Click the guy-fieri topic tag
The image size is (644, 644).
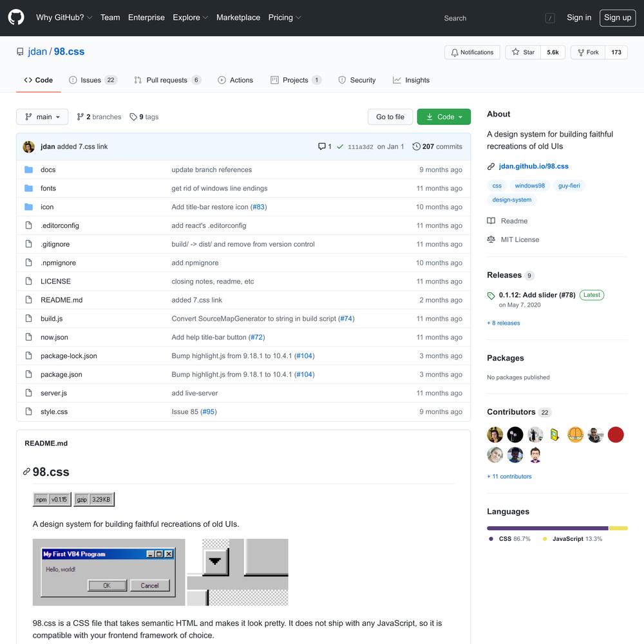[x=569, y=185]
